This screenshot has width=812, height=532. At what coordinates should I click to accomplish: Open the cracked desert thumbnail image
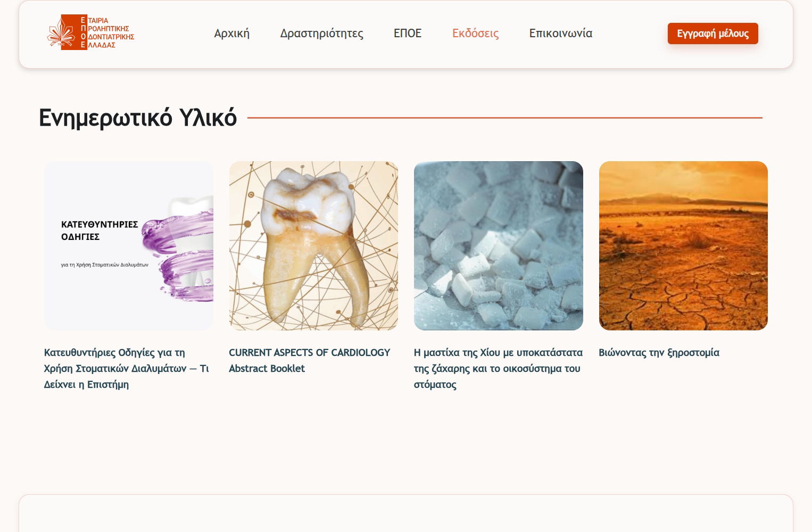(683, 246)
